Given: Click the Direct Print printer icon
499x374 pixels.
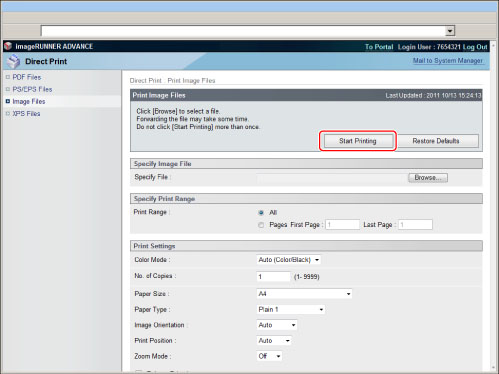Looking at the screenshot, I should click(14, 61).
